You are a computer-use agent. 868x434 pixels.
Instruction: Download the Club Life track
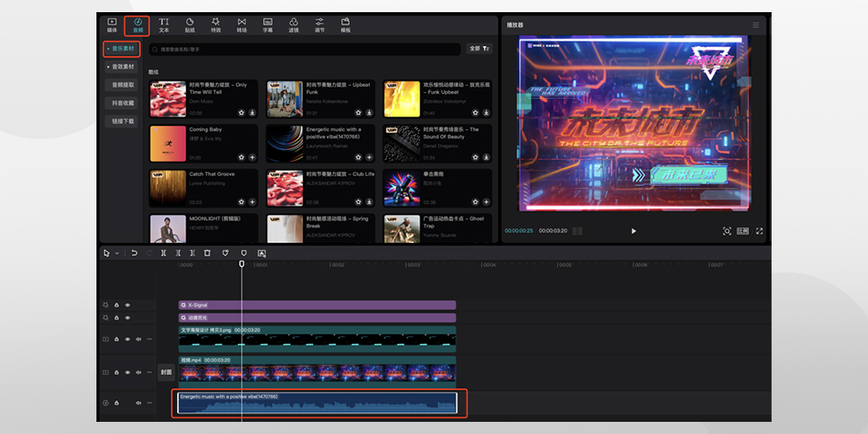[x=369, y=202]
